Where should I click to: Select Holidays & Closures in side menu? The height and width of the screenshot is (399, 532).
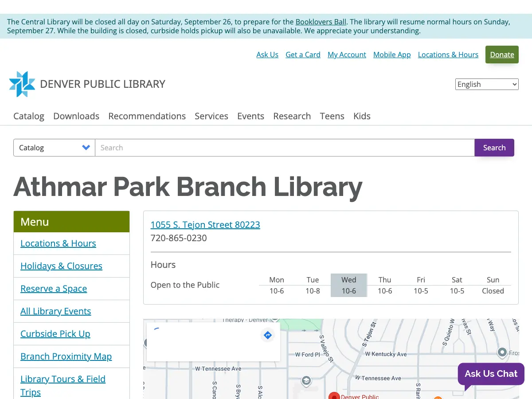pos(61,266)
